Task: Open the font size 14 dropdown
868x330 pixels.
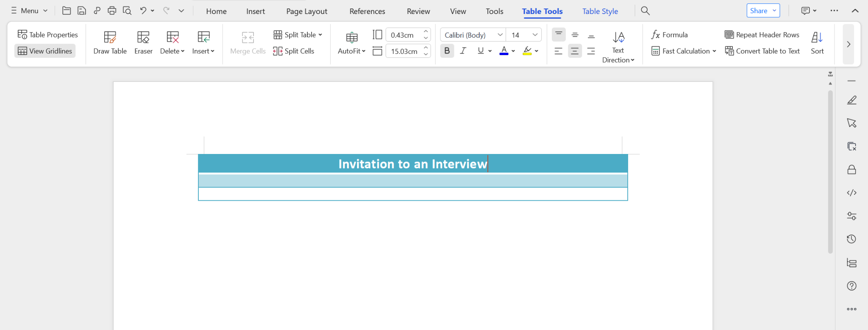Action: 535,35
